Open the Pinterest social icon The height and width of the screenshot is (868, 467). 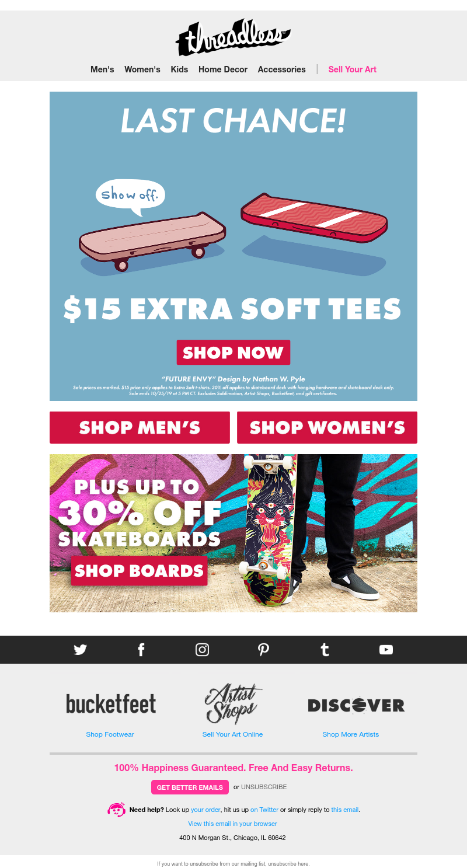coord(264,650)
